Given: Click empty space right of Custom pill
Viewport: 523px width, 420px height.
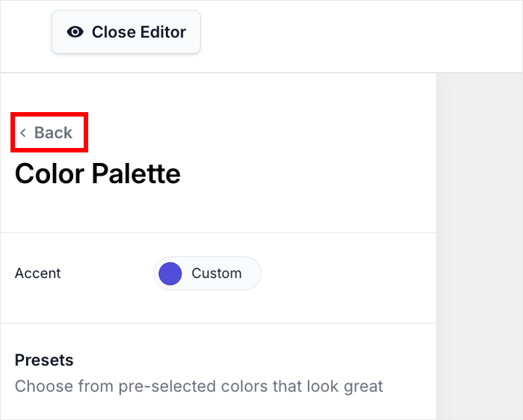Looking at the screenshot, I should click(x=344, y=274).
